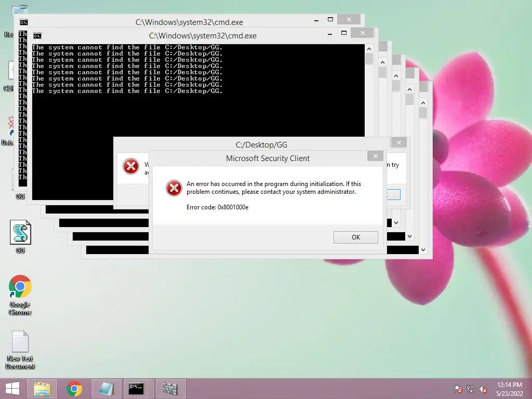
Task: Close the rear cmd.exe window
Action: click(x=349, y=19)
